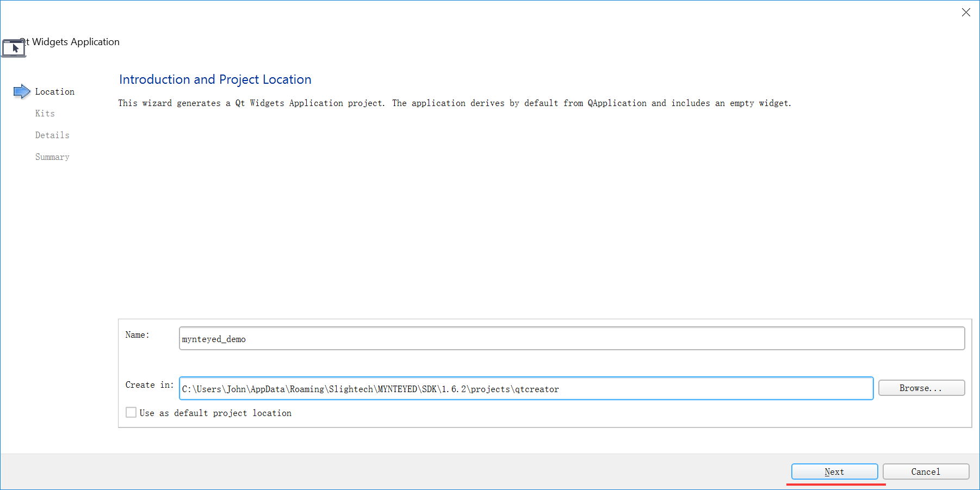Click the Cancel button
The height and width of the screenshot is (490, 980).
click(926, 472)
